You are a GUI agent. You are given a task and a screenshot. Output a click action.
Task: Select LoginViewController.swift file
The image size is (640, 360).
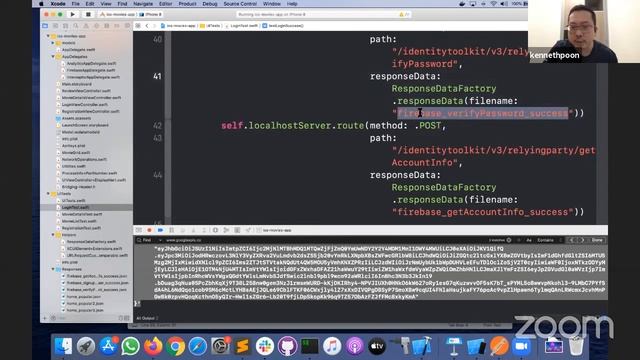(x=85, y=104)
